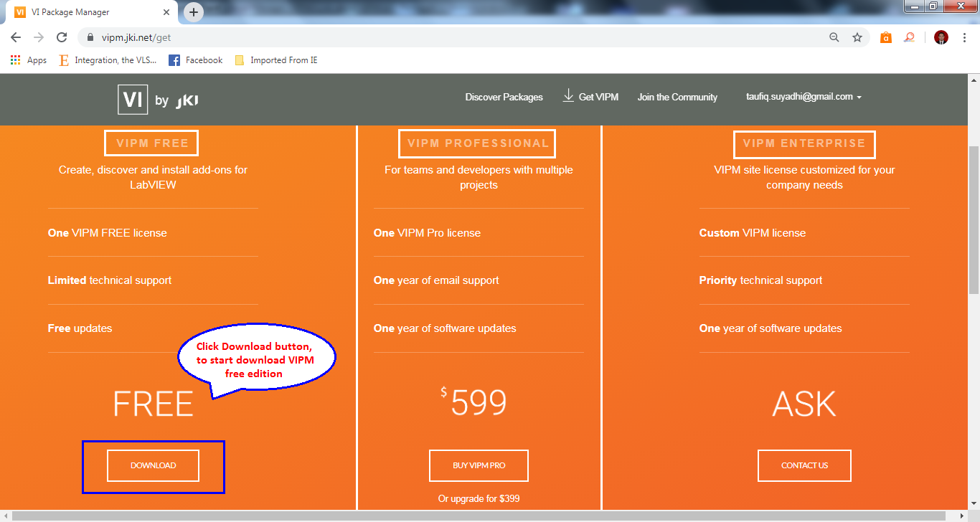Click the Facebook bookmark icon
The width and height of the screenshot is (980, 522).
[174, 60]
